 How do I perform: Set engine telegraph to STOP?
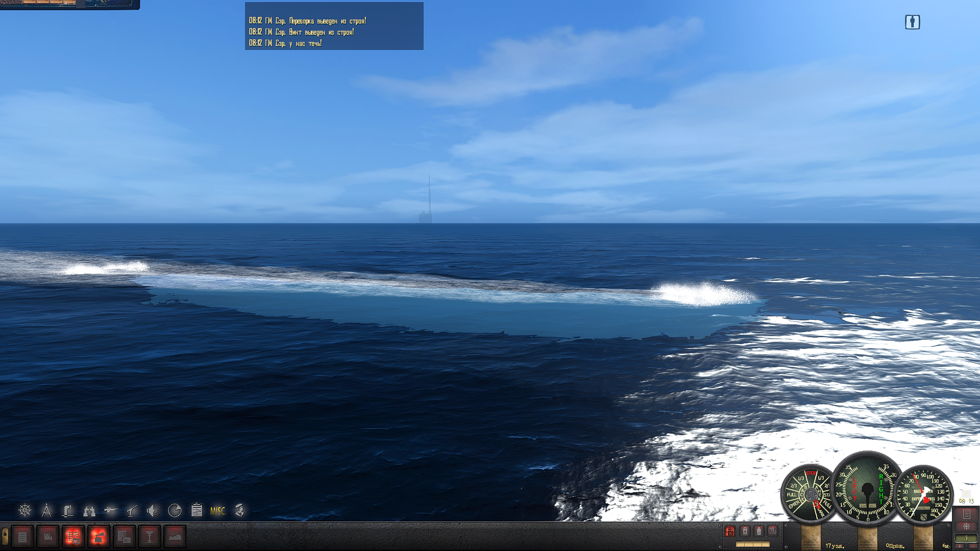811,473
